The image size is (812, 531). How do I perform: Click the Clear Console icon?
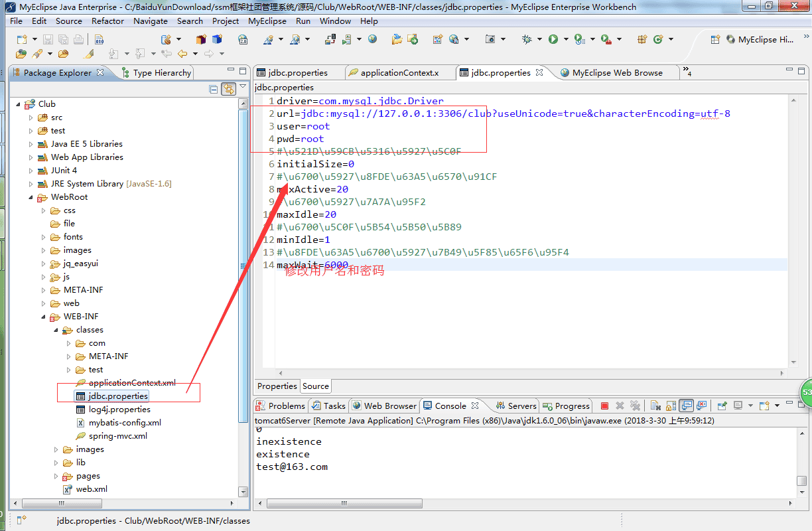(x=655, y=406)
